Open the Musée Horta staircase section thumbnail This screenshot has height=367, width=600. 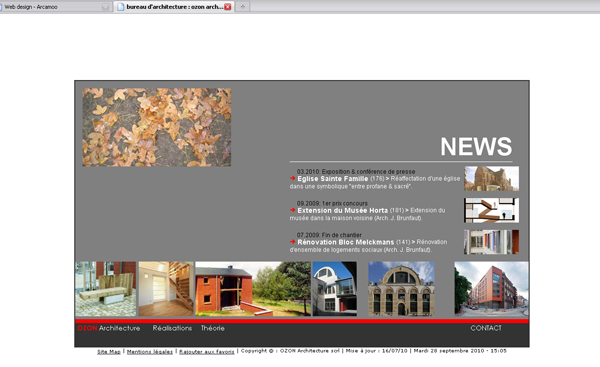point(491,210)
